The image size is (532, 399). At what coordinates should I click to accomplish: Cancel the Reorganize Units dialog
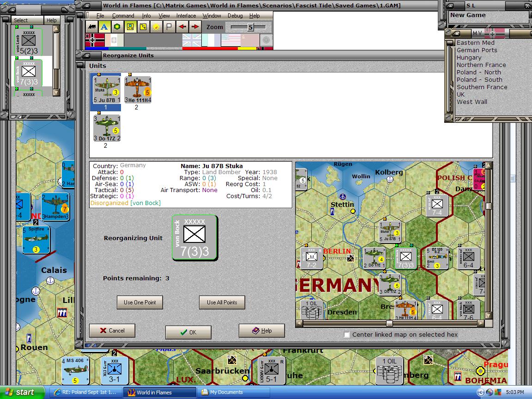112,331
